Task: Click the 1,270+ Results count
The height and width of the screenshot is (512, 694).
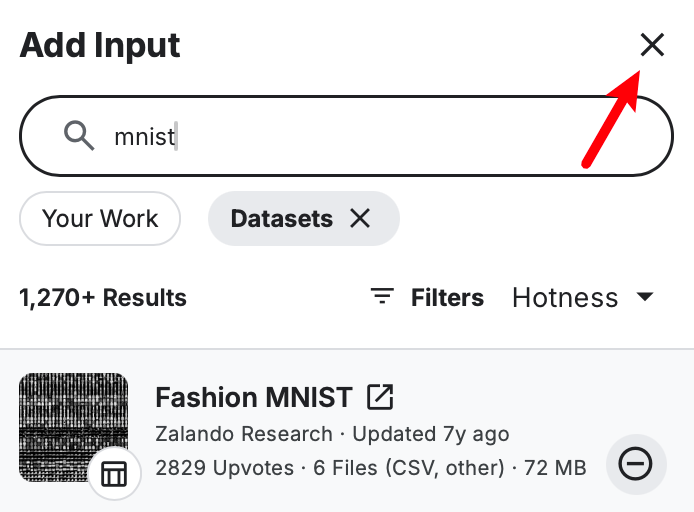Action: coord(103,297)
